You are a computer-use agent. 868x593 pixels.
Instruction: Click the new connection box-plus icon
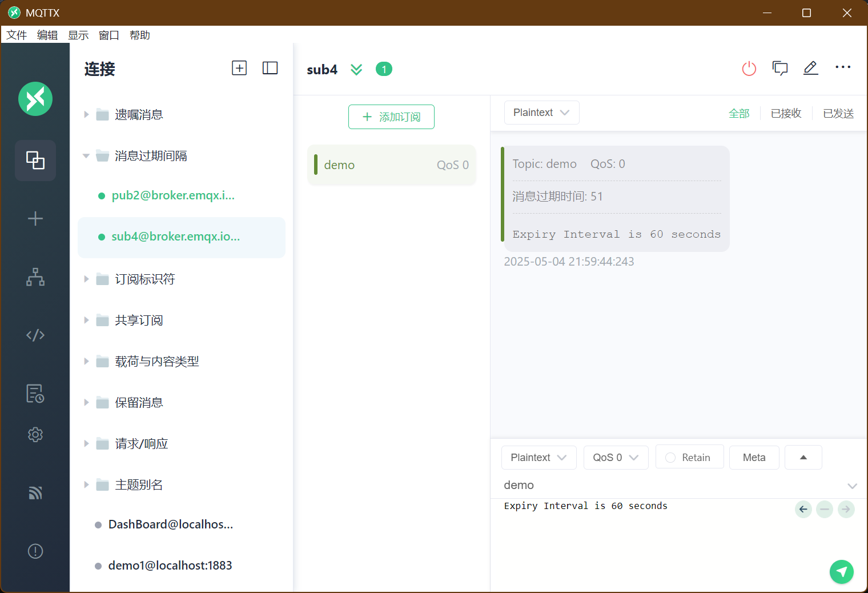click(x=239, y=68)
